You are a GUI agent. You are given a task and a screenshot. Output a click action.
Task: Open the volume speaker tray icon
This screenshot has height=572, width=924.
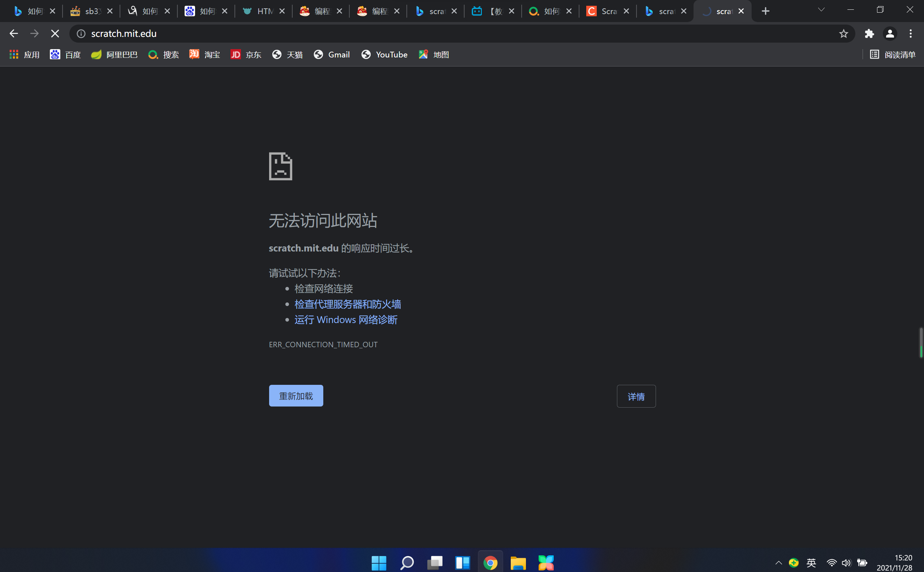pos(846,563)
